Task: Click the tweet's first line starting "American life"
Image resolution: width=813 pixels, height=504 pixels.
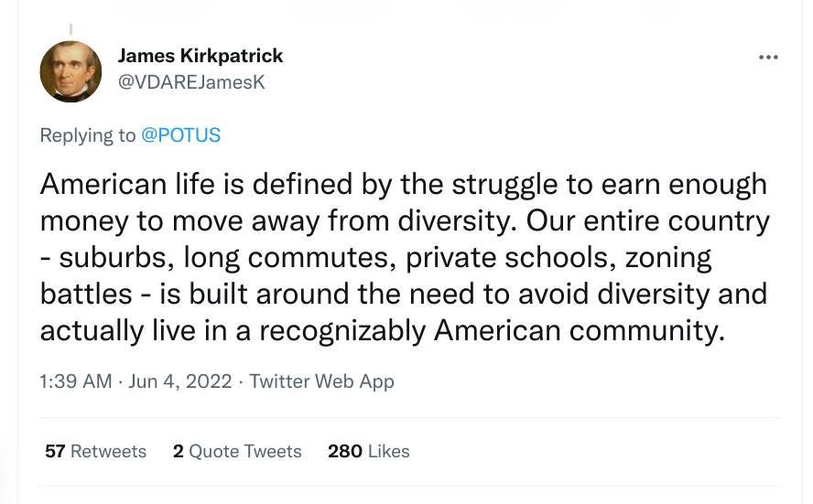Action: tap(404, 184)
